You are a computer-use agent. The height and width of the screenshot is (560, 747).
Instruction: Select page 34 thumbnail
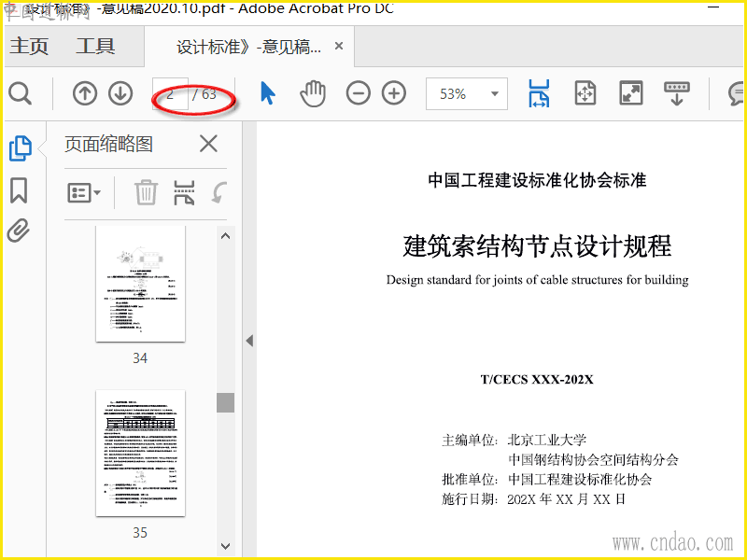point(141,284)
